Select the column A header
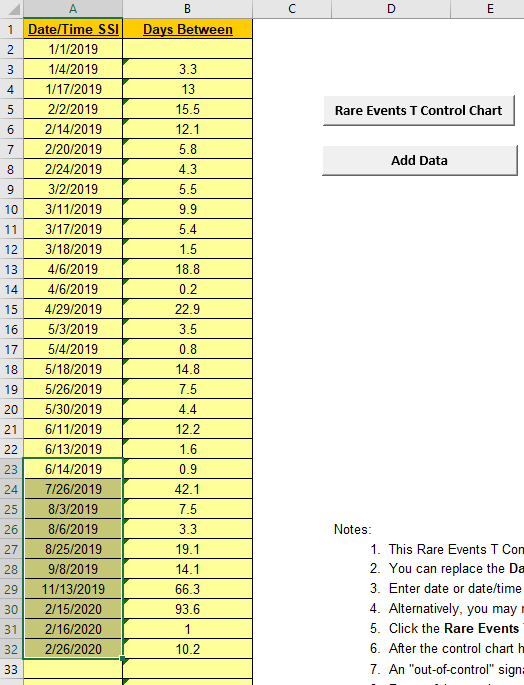This screenshot has height=685, width=524. coord(73,9)
